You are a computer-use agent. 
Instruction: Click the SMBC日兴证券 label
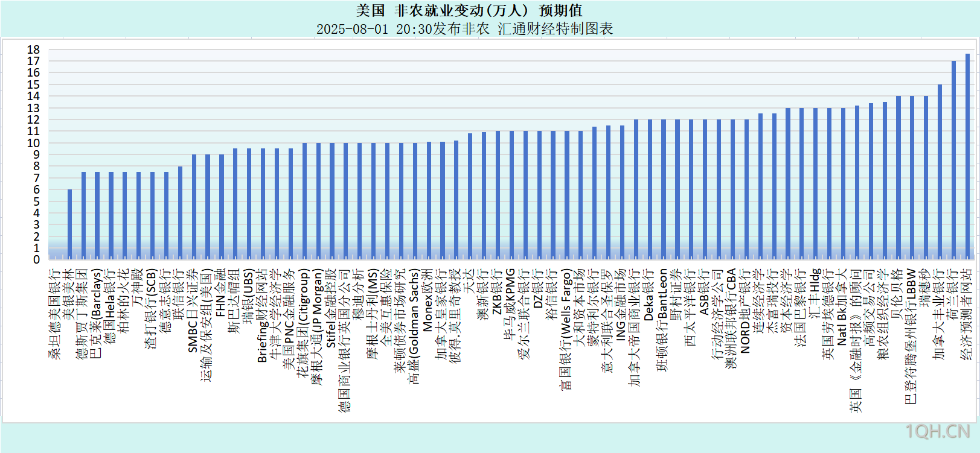(194, 311)
